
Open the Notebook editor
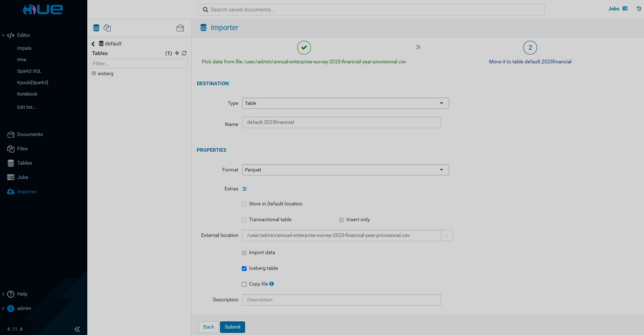point(27,94)
